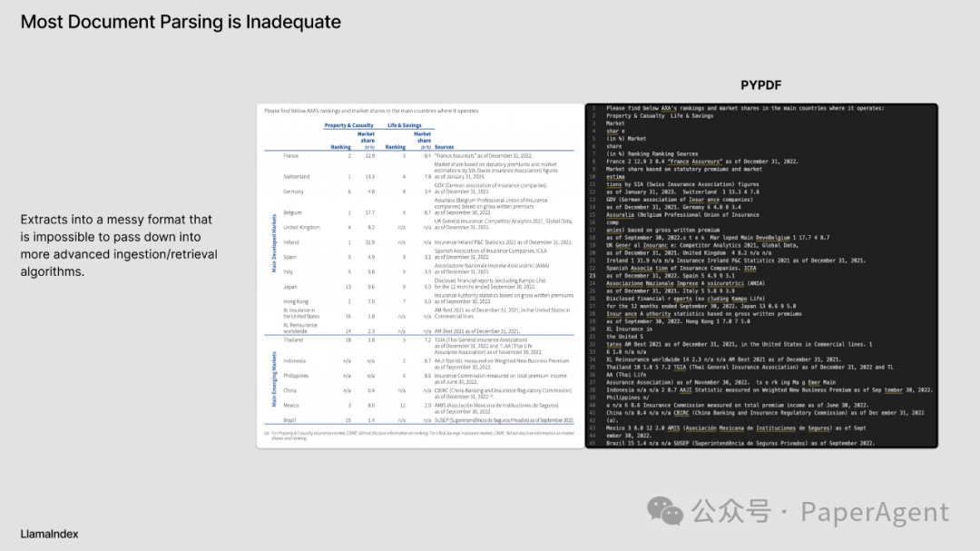Open the AXA rankings table image
The height and width of the screenshot is (551, 980).
(x=419, y=275)
